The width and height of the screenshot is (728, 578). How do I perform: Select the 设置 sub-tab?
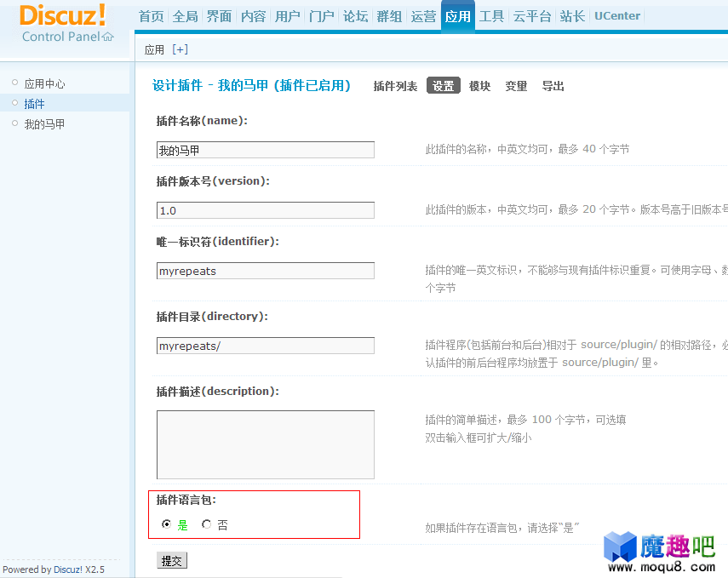[x=444, y=85]
